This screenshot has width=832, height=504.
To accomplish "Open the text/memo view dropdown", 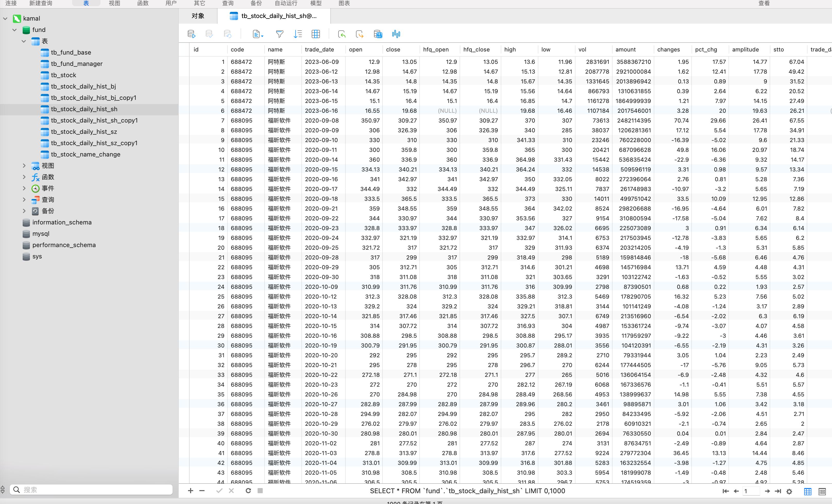I will (258, 34).
